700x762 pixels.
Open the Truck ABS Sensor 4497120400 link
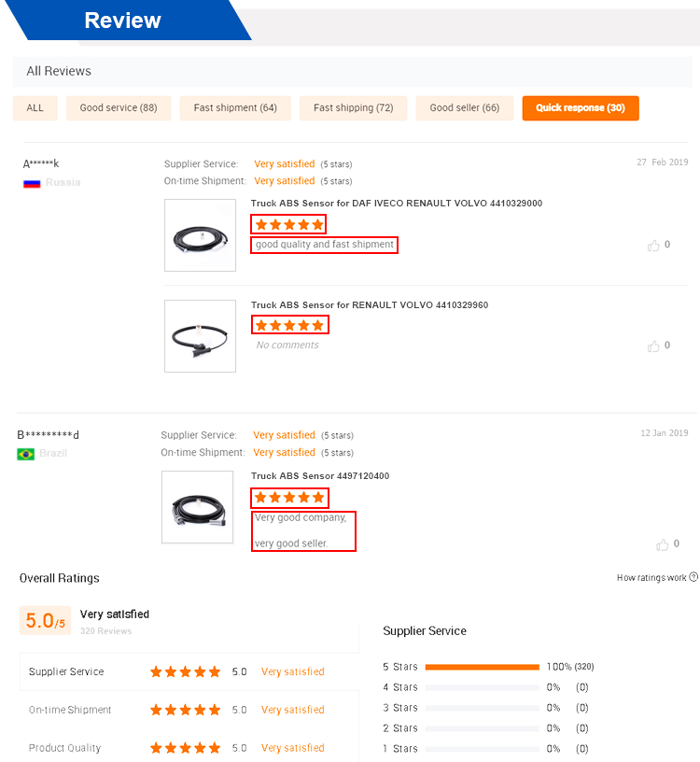pos(320,476)
